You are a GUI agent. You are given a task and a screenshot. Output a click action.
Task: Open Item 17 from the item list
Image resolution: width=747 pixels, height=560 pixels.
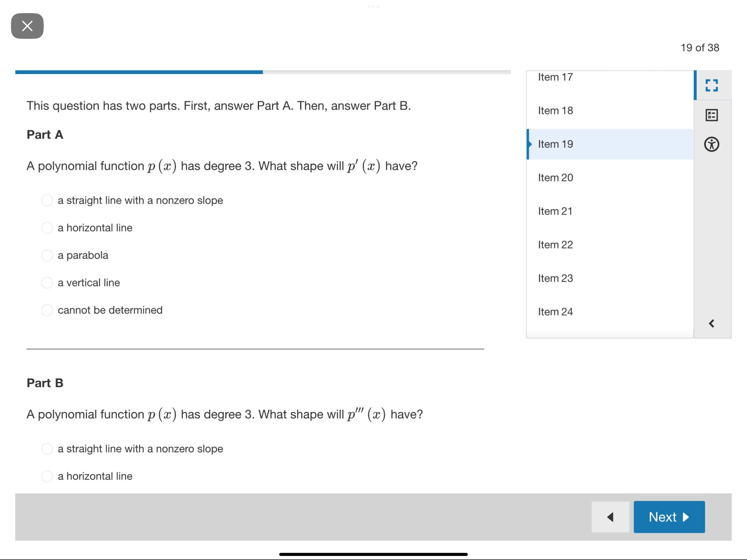[x=556, y=77]
